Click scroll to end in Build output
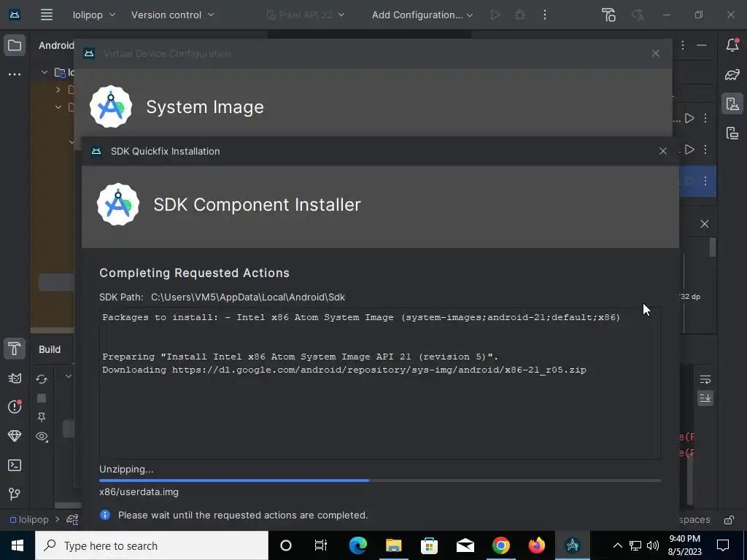This screenshot has width=747, height=560. [705, 398]
